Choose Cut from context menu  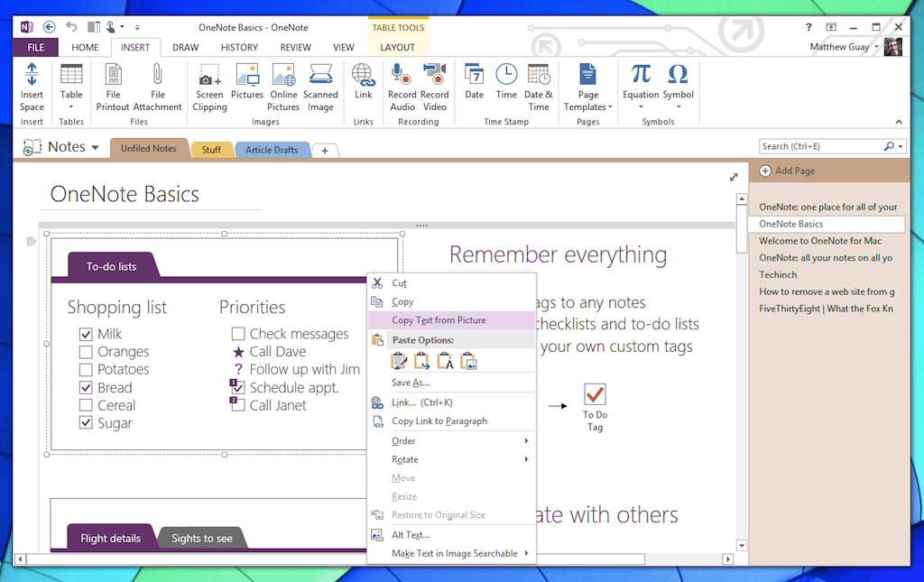click(x=451, y=283)
